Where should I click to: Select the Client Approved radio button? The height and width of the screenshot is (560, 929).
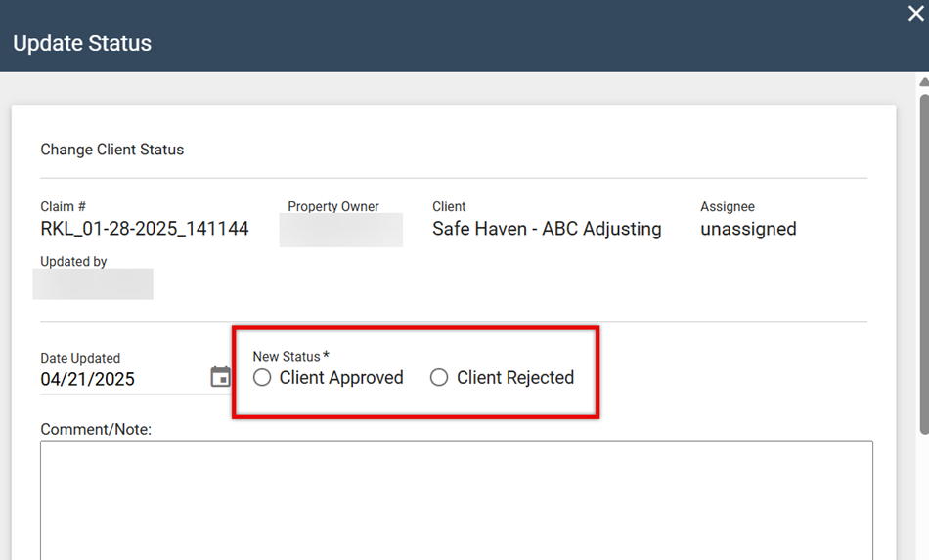click(x=262, y=378)
